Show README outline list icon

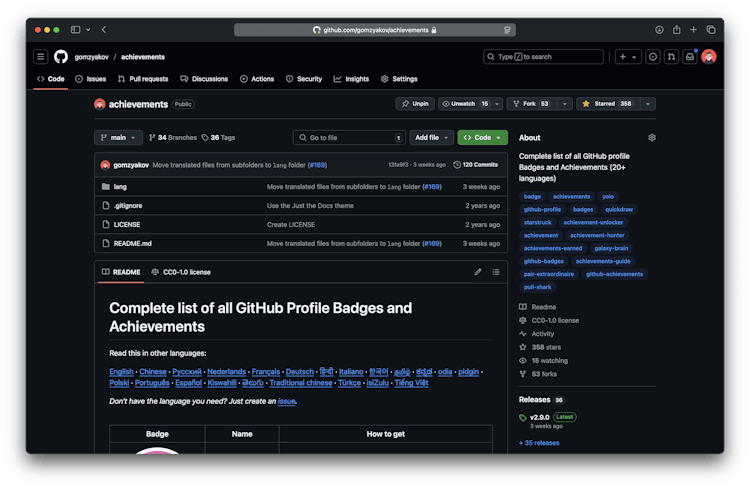coord(496,272)
